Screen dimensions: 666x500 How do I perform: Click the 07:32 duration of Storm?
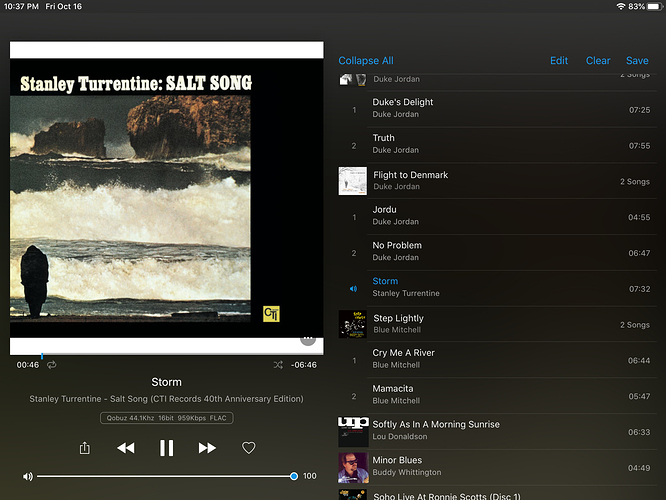(x=639, y=289)
